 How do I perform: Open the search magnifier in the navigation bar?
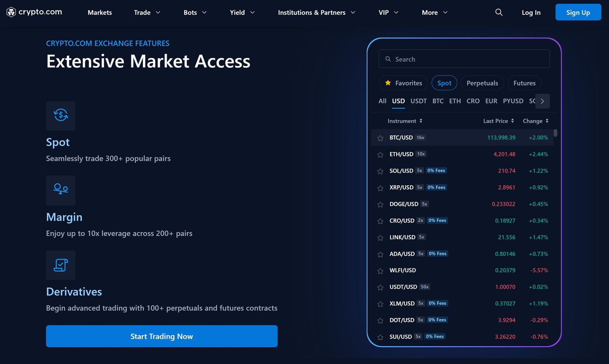499,12
